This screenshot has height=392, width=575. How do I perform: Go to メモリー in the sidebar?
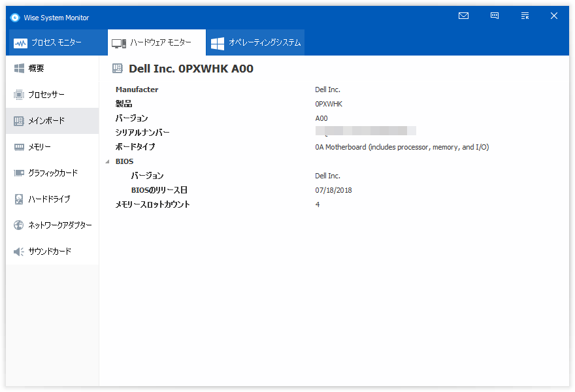tap(52, 147)
